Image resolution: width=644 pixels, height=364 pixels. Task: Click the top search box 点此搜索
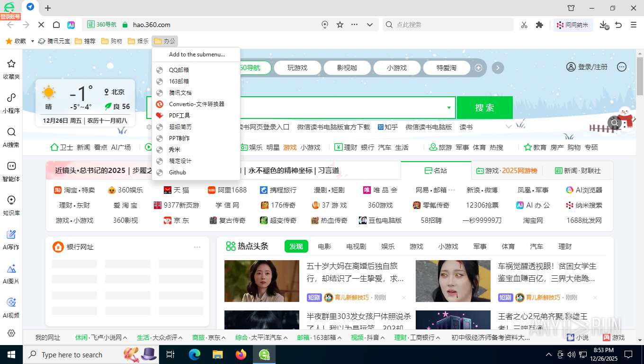click(x=448, y=25)
